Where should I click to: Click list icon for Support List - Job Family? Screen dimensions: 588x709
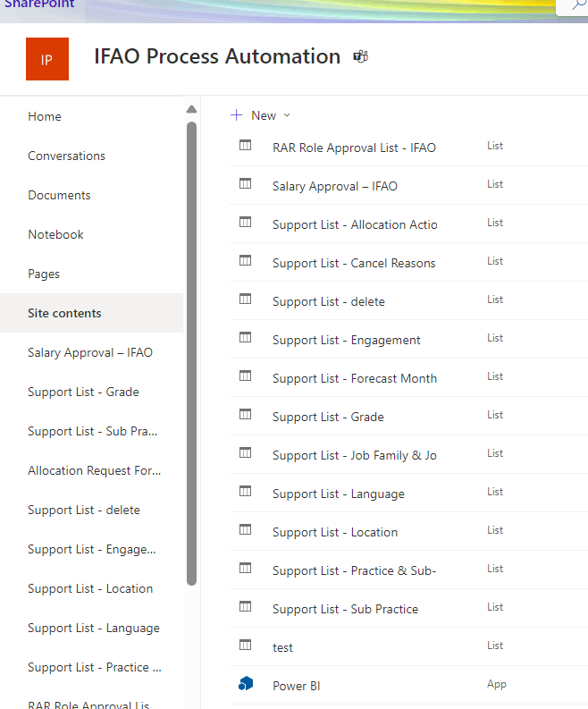coord(246,453)
